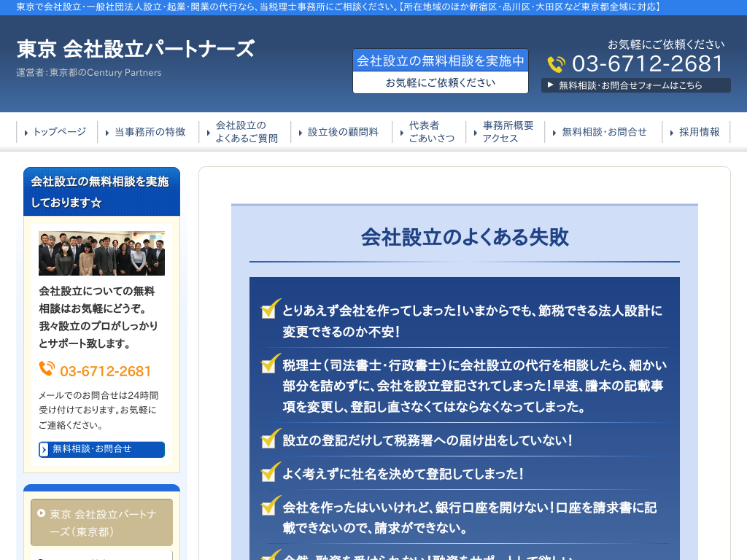Click the arrow icon on the 無料相談·お問合せ sidebar button

(44, 449)
